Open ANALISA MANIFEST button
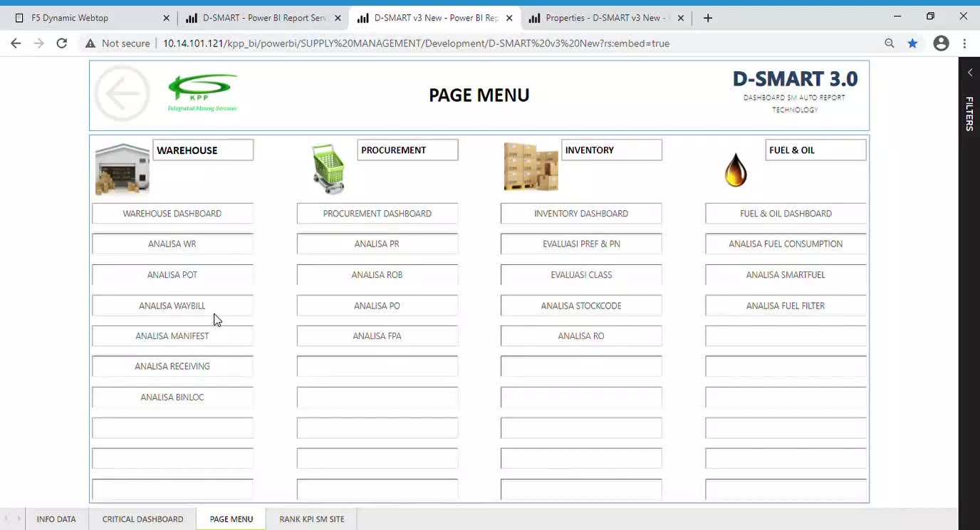980x530 pixels. click(172, 336)
